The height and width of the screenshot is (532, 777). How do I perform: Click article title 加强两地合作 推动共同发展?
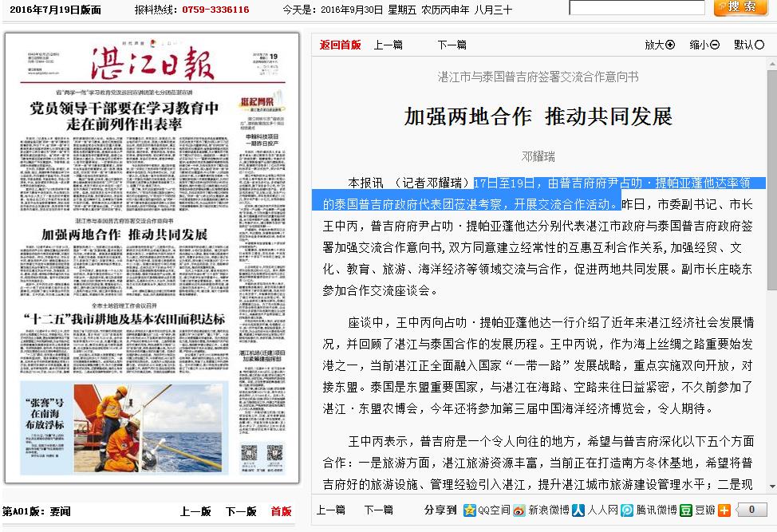click(x=538, y=117)
